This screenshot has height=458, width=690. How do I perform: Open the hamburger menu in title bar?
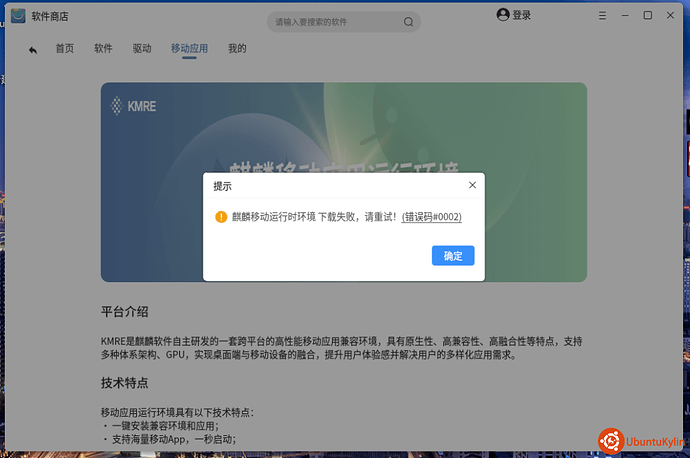(x=603, y=15)
